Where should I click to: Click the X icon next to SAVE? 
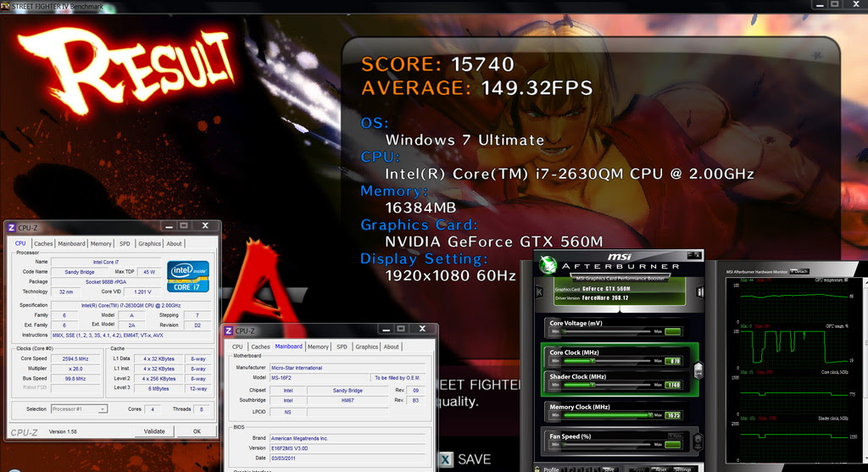click(446, 459)
